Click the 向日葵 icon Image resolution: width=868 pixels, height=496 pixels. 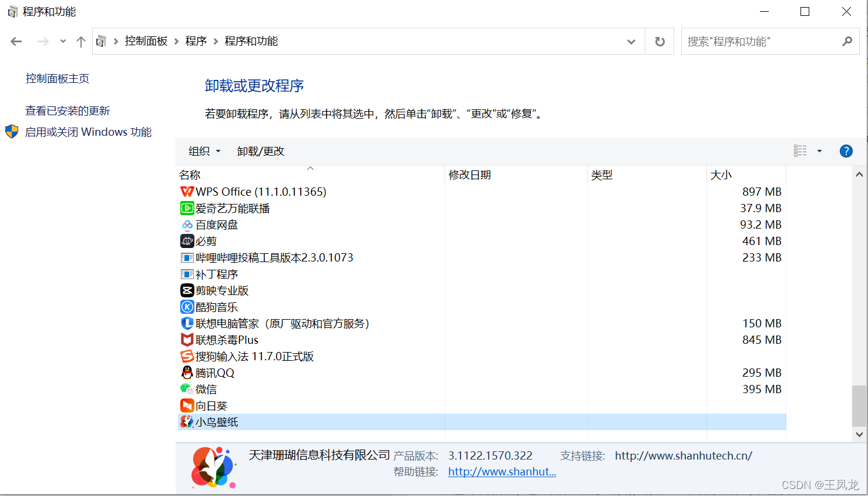click(187, 405)
